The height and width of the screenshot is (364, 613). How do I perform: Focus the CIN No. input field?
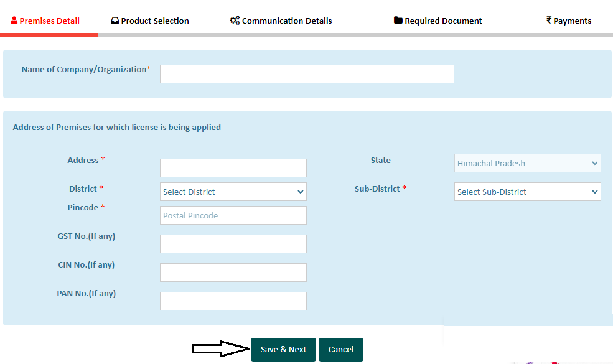pyautogui.click(x=233, y=273)
